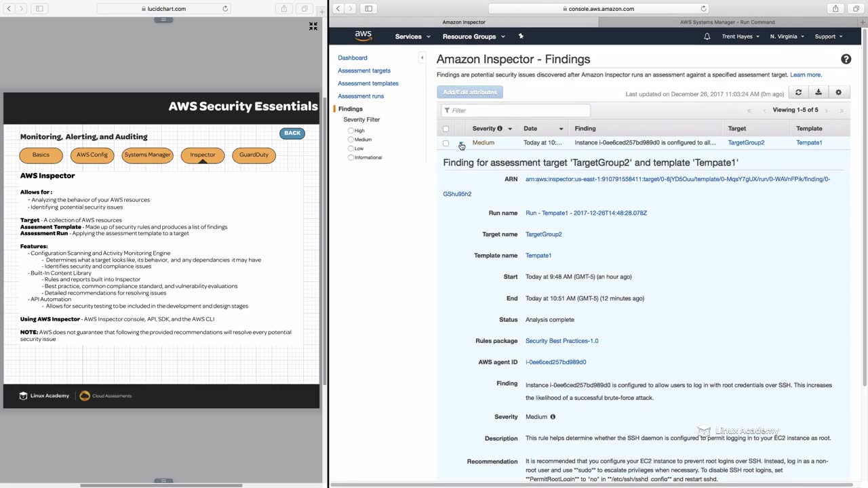The width and height of the screenshot is (868, 488).
Task: Open the Inspector help question mark
Action: pyautogui.click(x=846, y=59)
